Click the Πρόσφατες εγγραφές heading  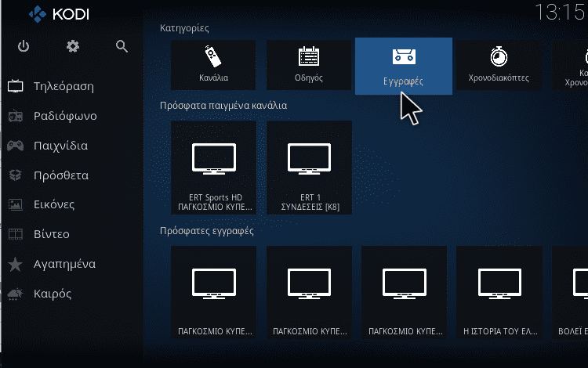tap(207, 231)
